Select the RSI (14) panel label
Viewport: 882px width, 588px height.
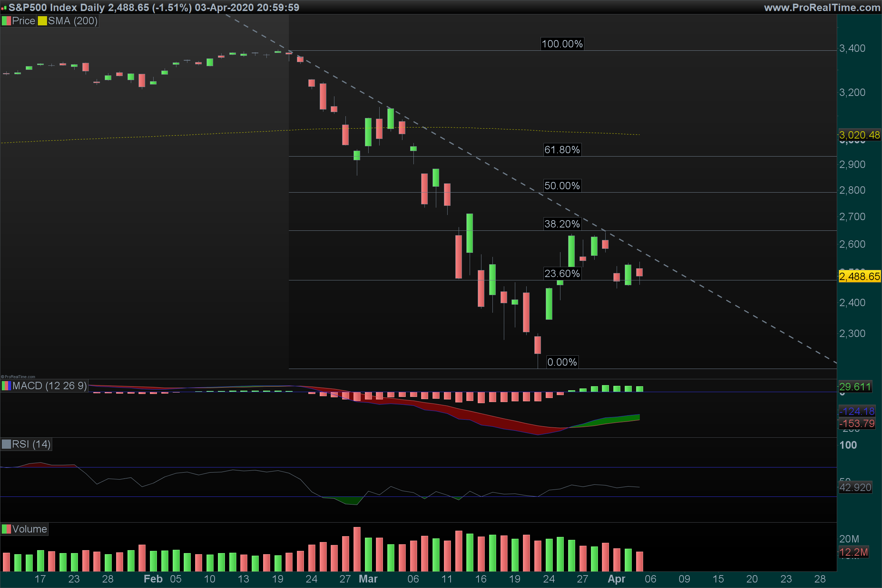[31, 444]
